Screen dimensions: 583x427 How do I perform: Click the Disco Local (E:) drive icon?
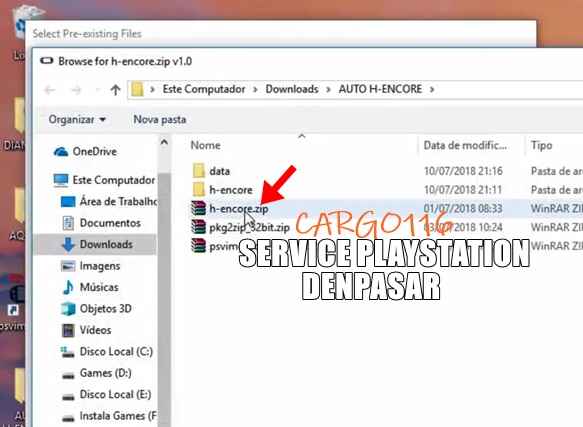tap(68, 396)
